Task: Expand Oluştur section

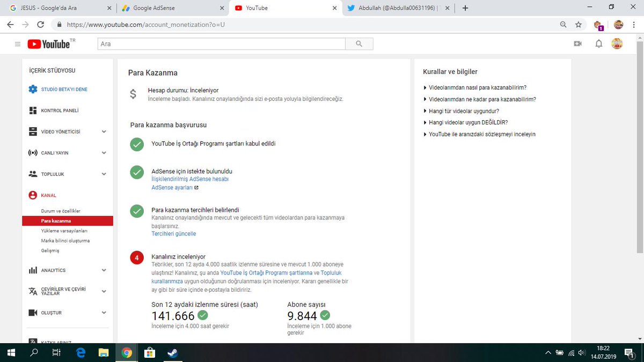Action: (104, 313)
